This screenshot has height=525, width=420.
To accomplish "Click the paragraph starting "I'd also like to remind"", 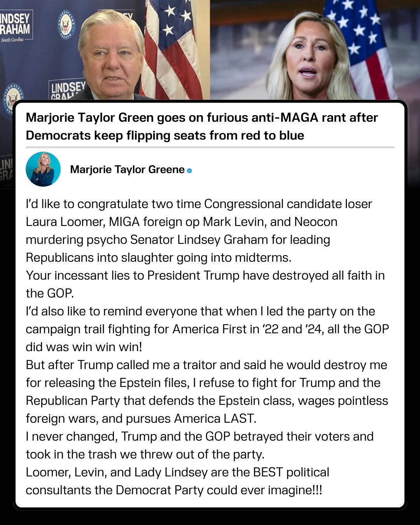I will [x=207, y=329].
